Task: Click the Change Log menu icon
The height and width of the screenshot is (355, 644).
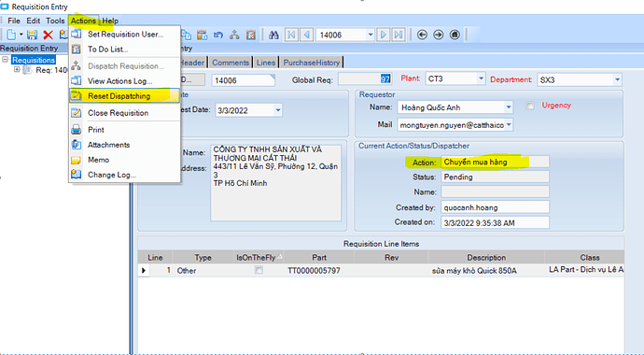Action: 76,175
